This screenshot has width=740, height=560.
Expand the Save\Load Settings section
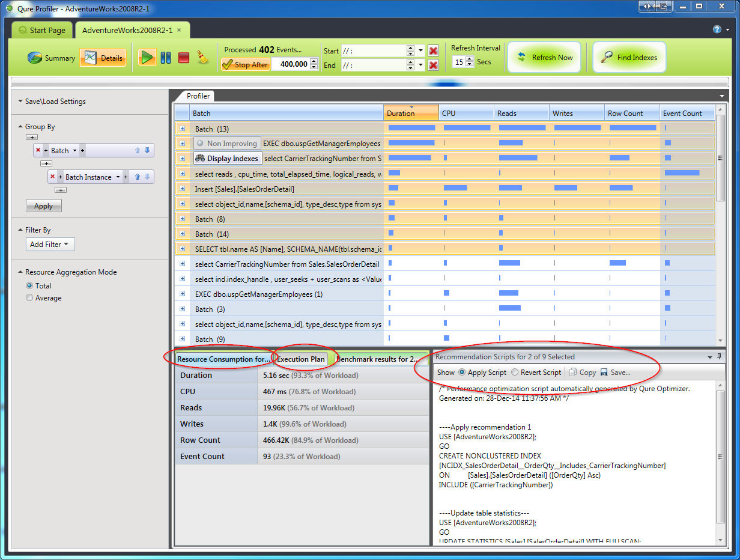[20, 102]
